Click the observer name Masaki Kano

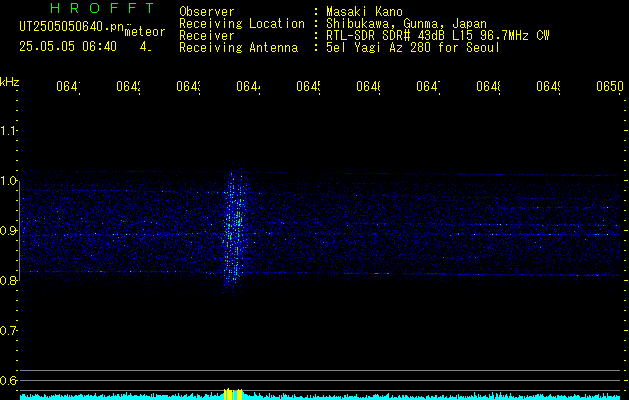(x=364, y=11)
